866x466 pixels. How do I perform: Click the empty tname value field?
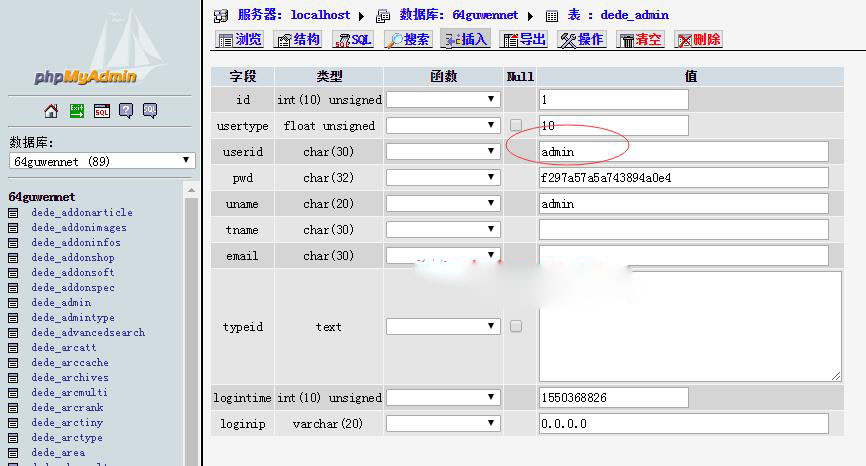pyautogui.click(x=684, y=229)
